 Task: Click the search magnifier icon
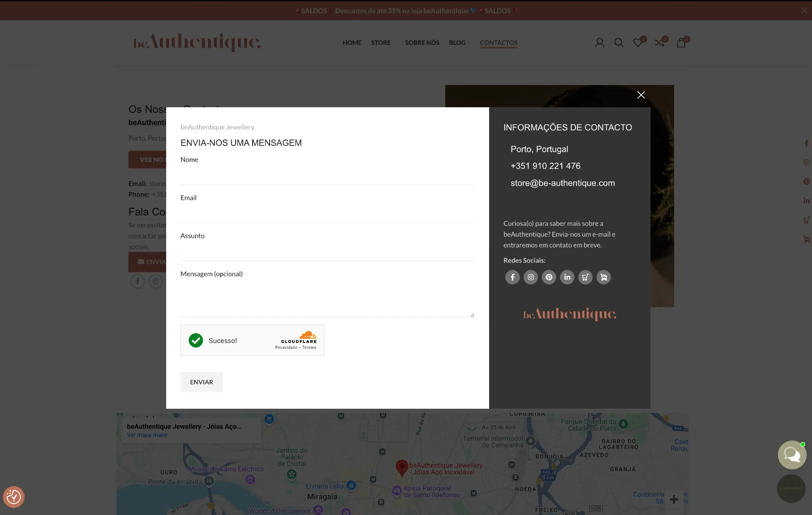click(x=618, y=43)
